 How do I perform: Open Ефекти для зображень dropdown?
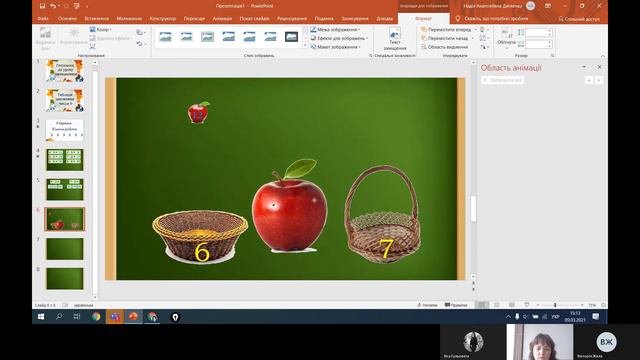click(x=339, y=38)
